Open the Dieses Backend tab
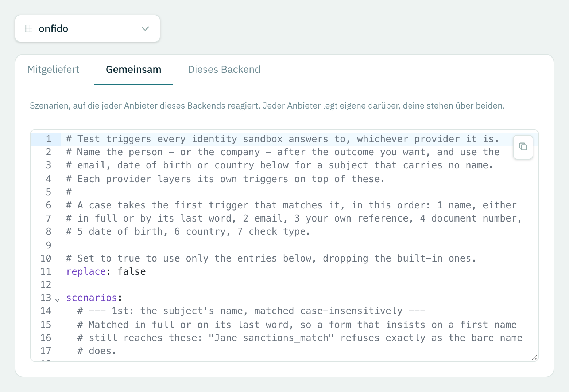 tap(224, 70)
